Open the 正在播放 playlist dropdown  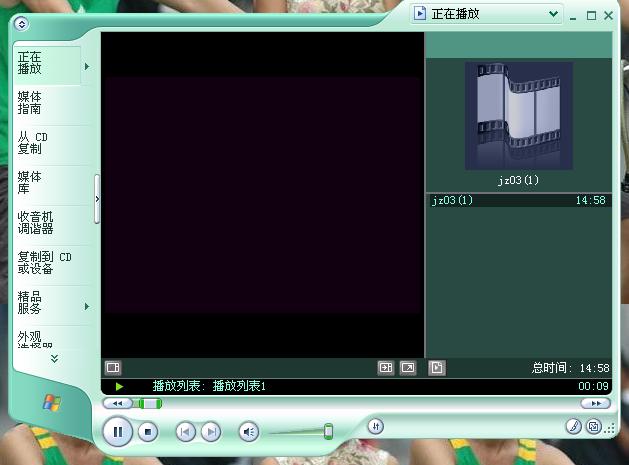pyautogui.click(x=554, y=15)
